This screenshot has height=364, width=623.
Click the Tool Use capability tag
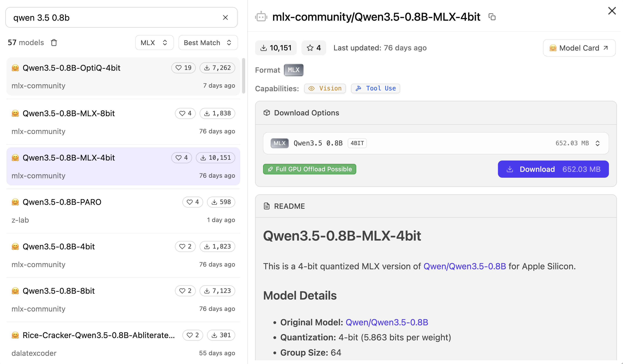tap(376, 88)
